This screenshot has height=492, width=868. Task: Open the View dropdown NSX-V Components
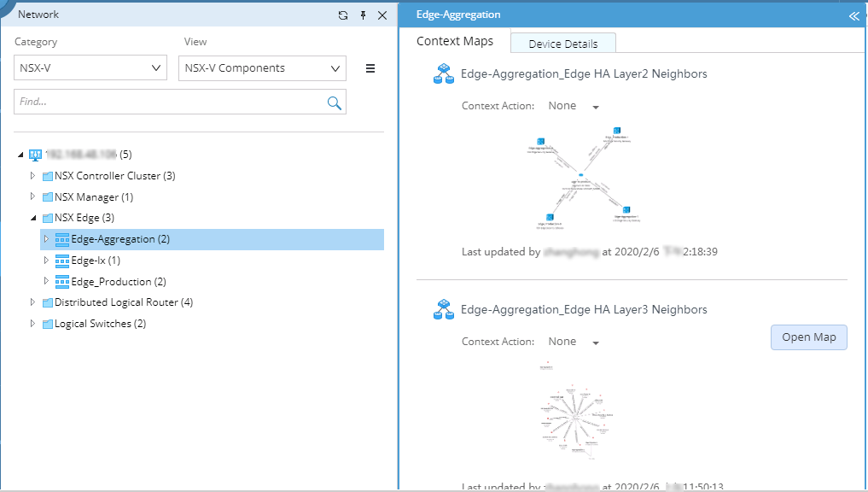tap(262, 68)
